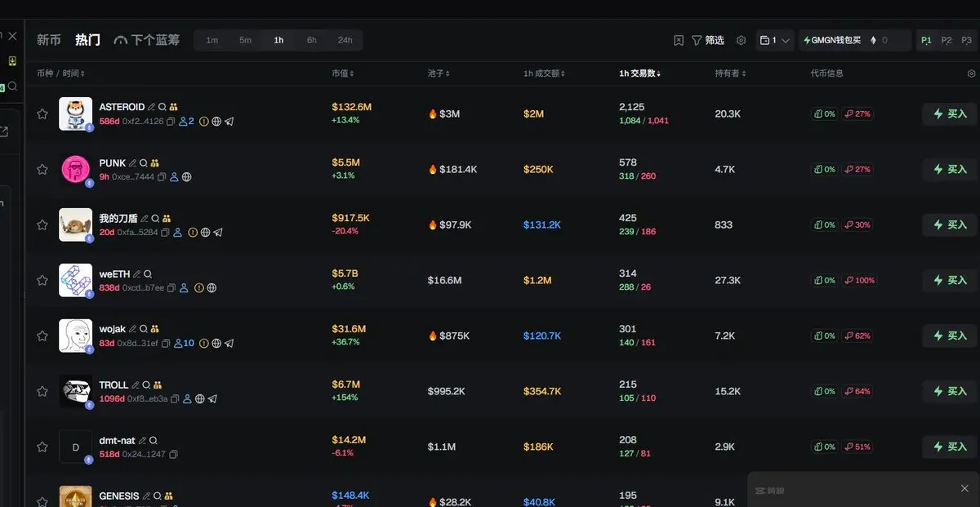The width and height of the screenshot is (980, 507).
Task: Click the blacklist bookmark icon near filter
Action: tap(679, 40)
